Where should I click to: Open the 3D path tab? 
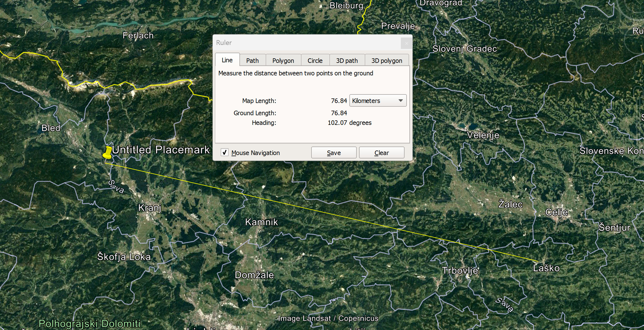tap(347, 61)
